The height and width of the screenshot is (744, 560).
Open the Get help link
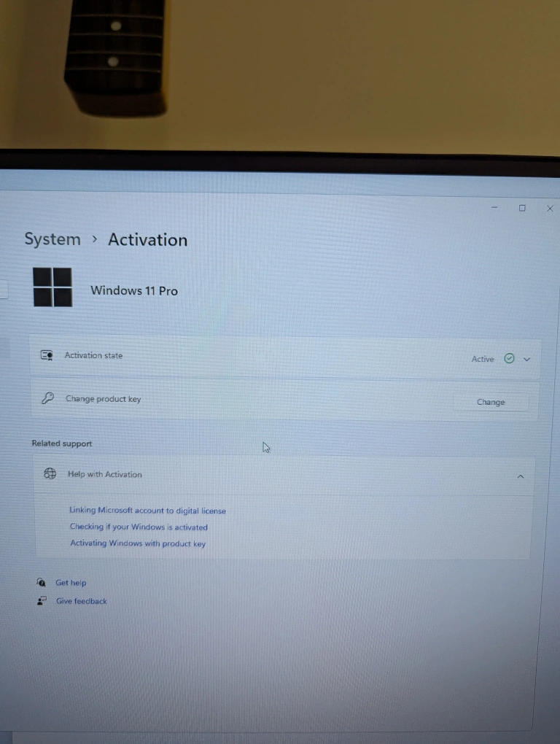tap(71, 583)
